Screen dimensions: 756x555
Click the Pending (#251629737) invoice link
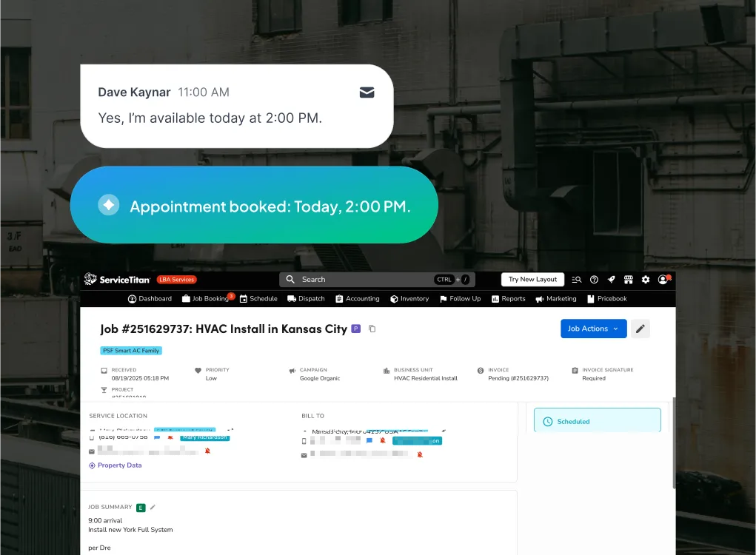pyautogui.click(x=518, y=378)
